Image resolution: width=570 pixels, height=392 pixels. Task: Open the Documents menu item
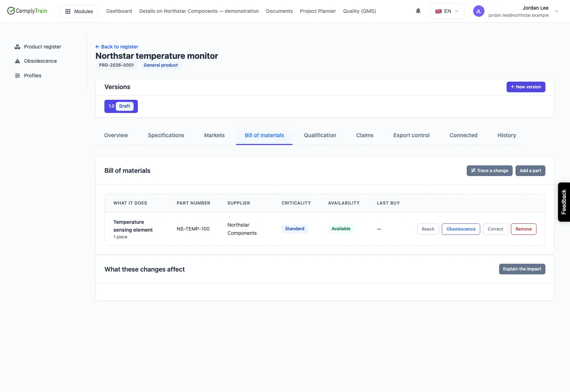pos(279,11)
